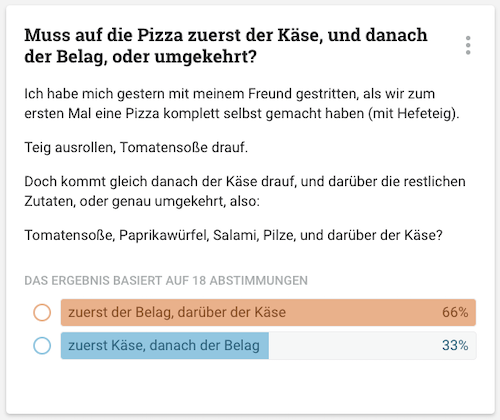Open the question headline about Pizza and Käse
This screenshot has width=500, height=420.
coord(226,46)
